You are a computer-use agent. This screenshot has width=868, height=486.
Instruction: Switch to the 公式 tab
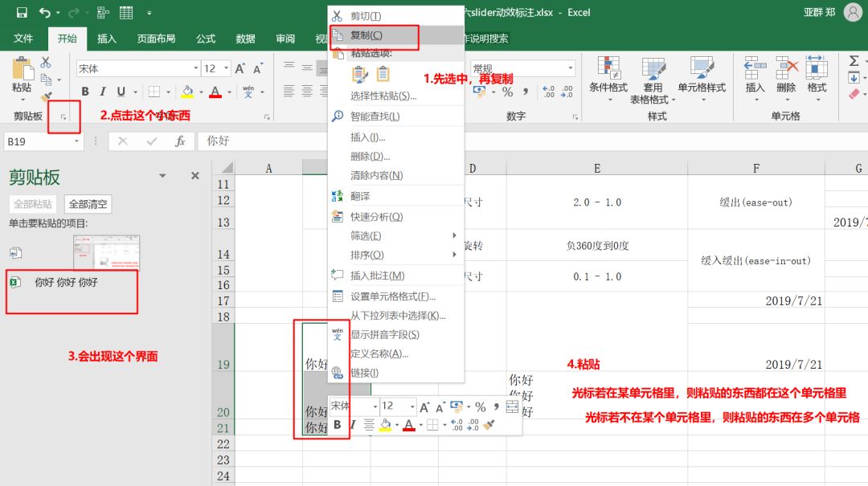tap(206, 39)
